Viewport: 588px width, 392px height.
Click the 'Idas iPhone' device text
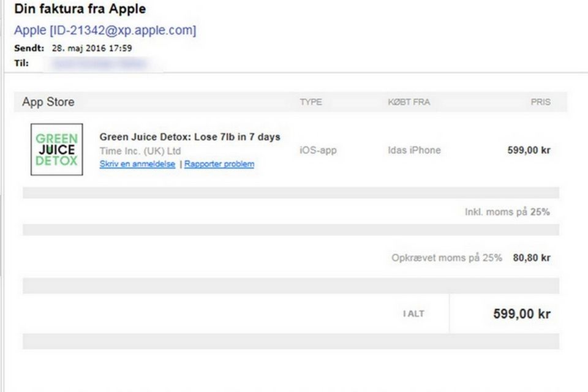pos(414,150)
